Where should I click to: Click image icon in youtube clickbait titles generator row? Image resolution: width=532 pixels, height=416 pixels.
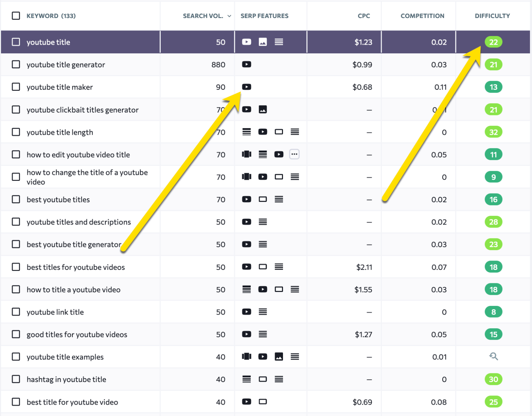[x=263, y=109]
